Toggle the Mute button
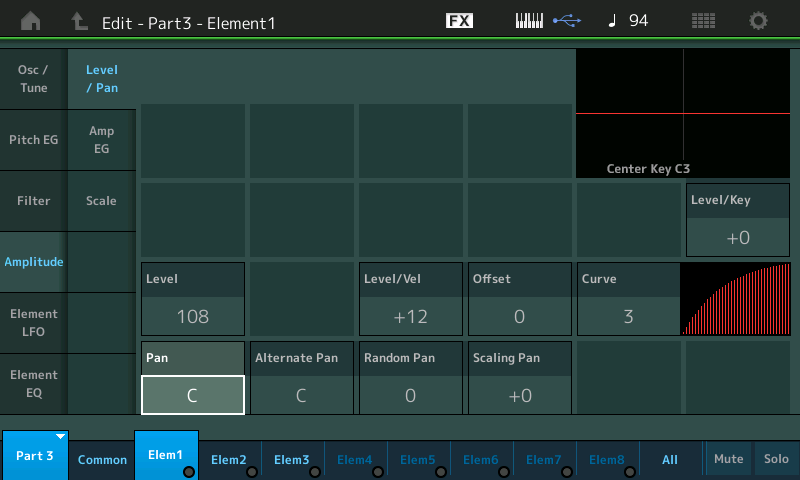The image size is (800, 480). pyautogui.click(x=728, y=459)
